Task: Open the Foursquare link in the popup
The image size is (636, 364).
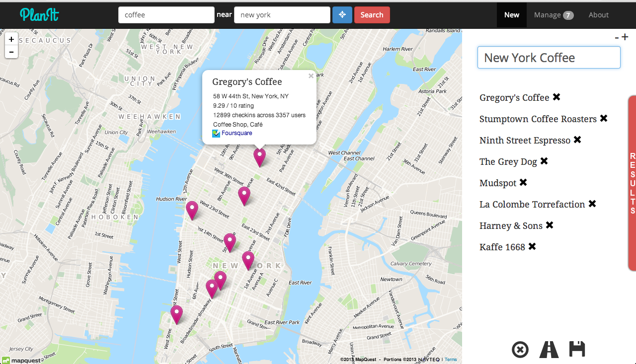Action: [x=237, y=133]
